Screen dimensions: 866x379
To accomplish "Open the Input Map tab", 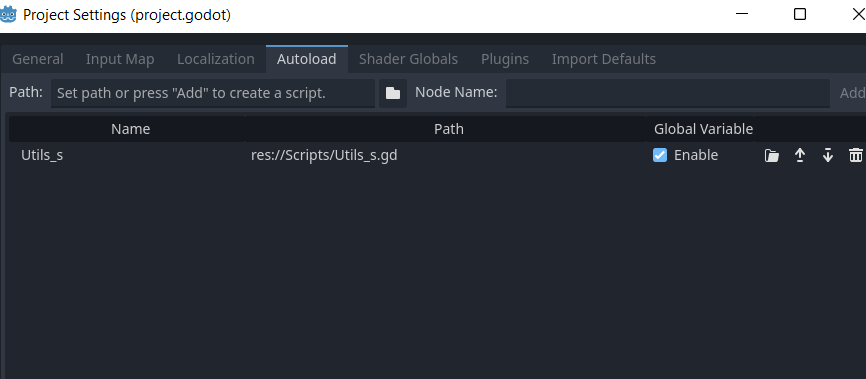I will coord(120,59).
